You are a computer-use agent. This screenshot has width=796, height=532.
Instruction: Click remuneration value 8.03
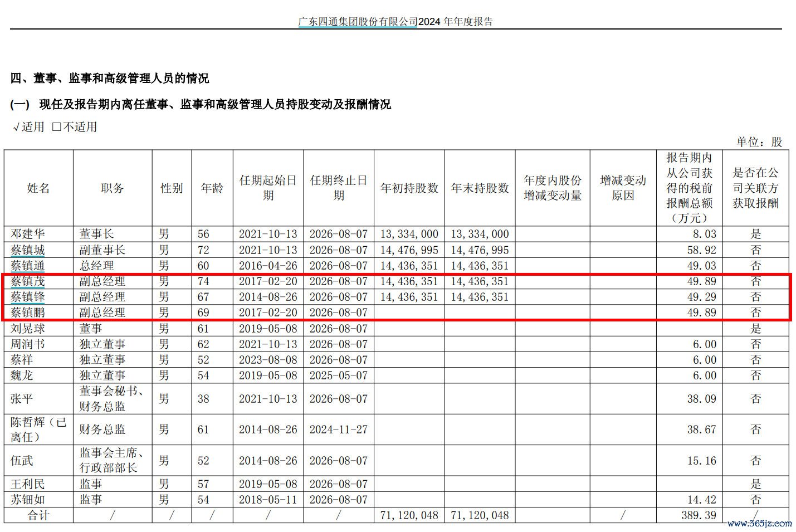pyautogui.click(x=705, y=234)
